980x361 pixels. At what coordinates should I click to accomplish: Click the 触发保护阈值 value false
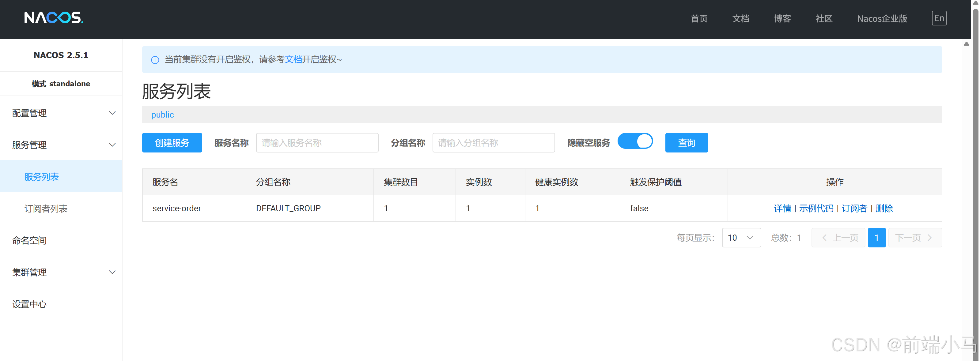tap(639, 209)
